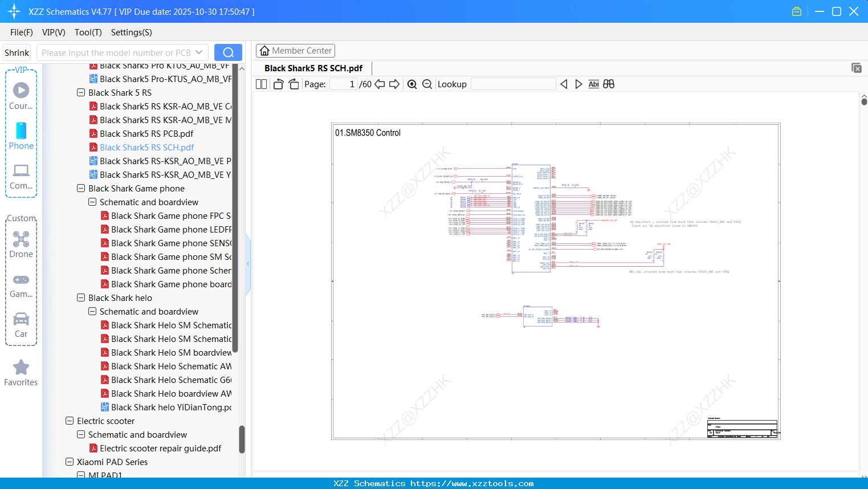Select the Phone category icon
The image size is (868, 489).
tap(21, 136)
